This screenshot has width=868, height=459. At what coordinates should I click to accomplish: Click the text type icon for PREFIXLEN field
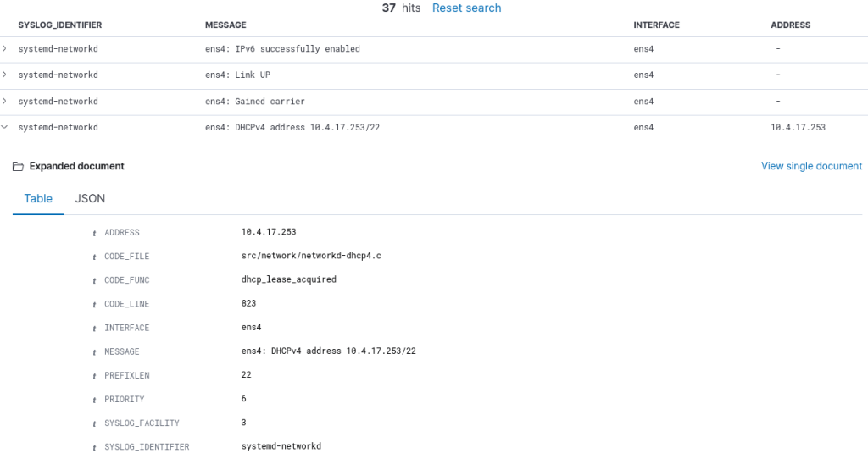[x=94, y=375]
